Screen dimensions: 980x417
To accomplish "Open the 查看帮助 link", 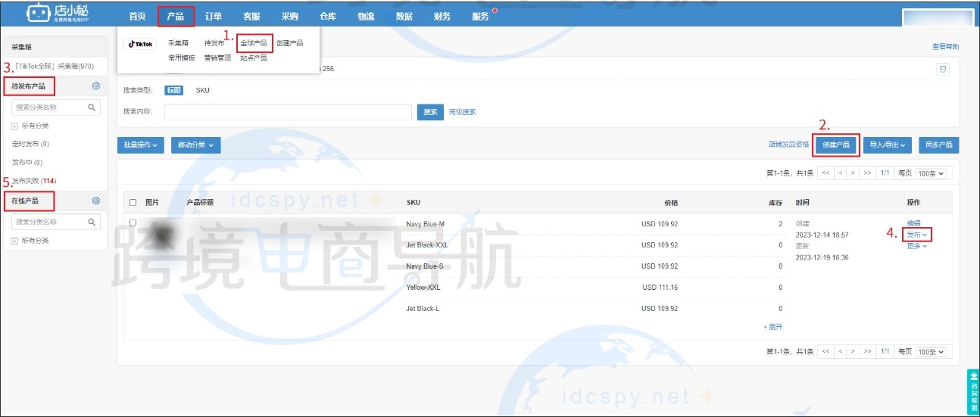I will (945, 46).
